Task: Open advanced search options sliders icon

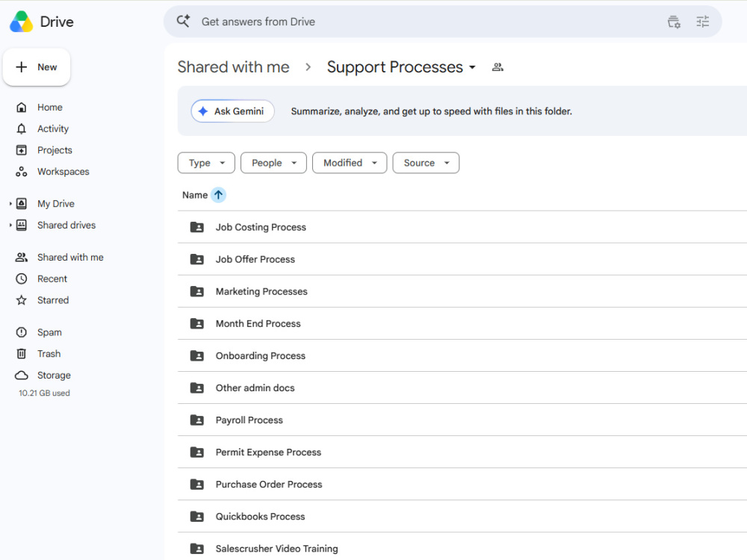Action: [x=702, y=22]
